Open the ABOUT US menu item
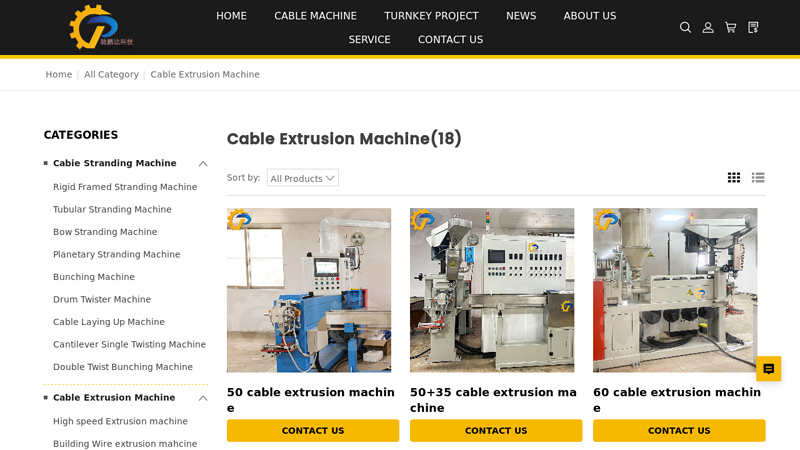The width and height of the screenshot is (800, 450). pos(590,16)
